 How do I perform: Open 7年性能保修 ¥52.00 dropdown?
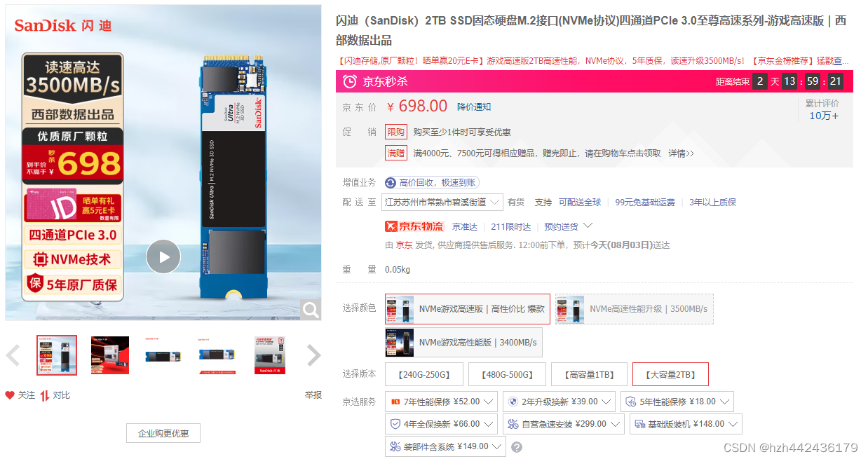point(441,402)
